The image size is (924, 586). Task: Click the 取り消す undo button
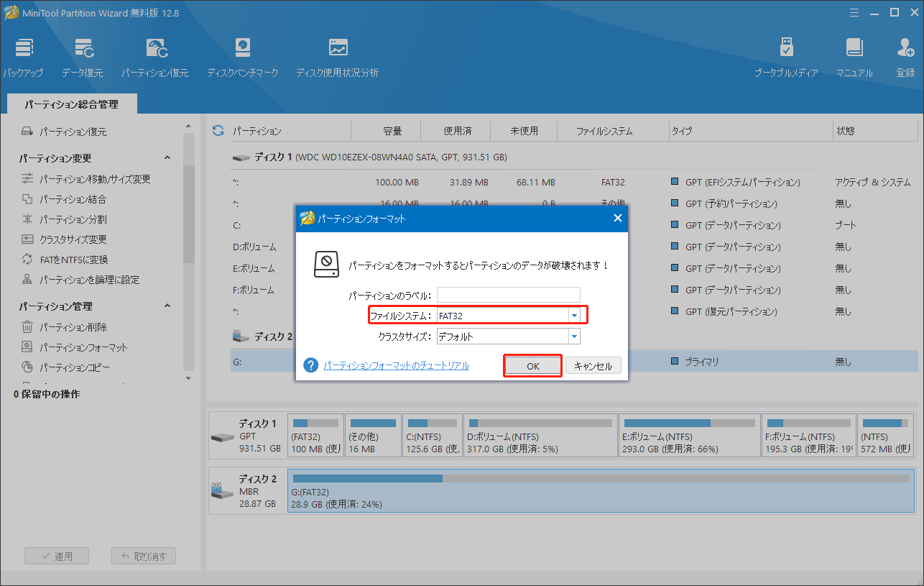[144, 557]
